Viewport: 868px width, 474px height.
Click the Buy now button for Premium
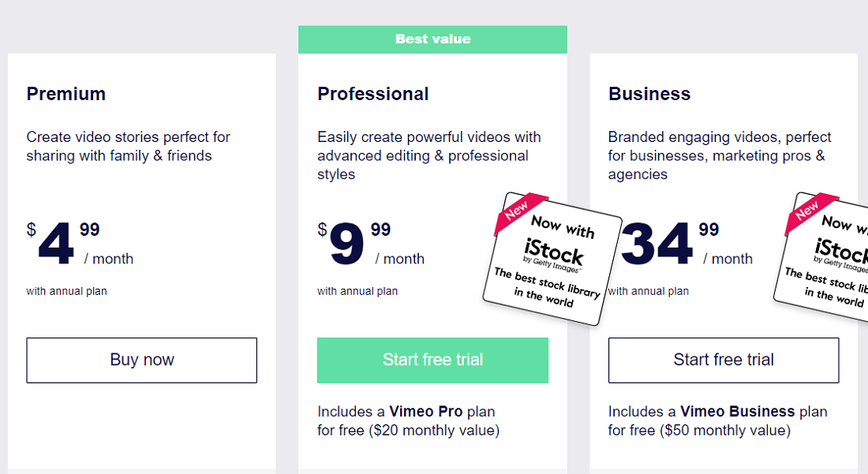(142, 360)
